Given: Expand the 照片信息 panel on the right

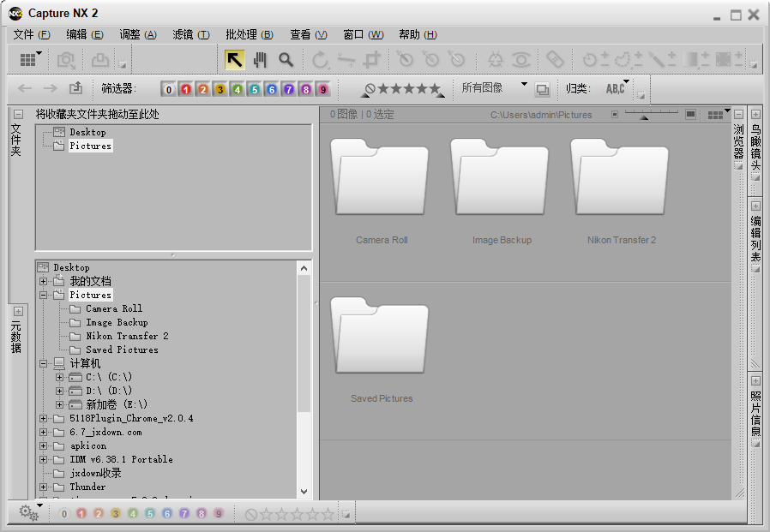Looking at the screenshot, I should 755,380.
